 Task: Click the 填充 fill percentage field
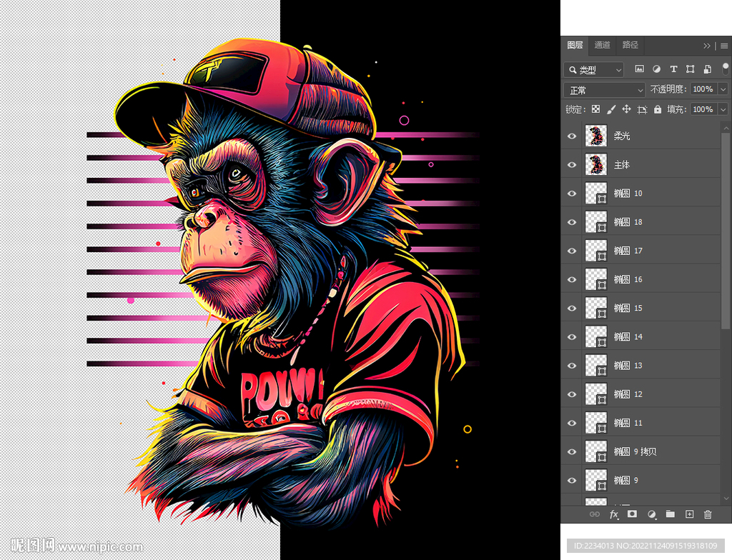[703, 109]
